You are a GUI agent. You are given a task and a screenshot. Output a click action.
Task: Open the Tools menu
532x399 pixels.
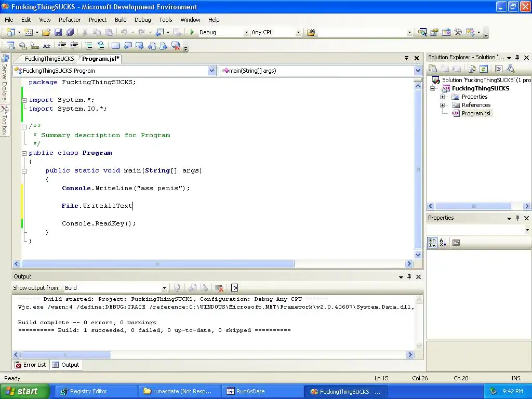pyautogui.click(x=166, y=20)
